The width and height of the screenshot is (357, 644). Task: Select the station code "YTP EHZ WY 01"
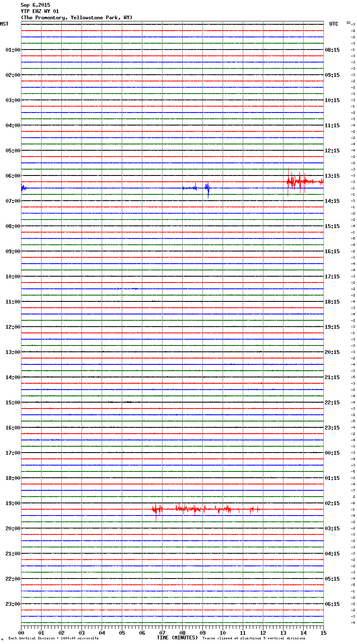point(40,11)
